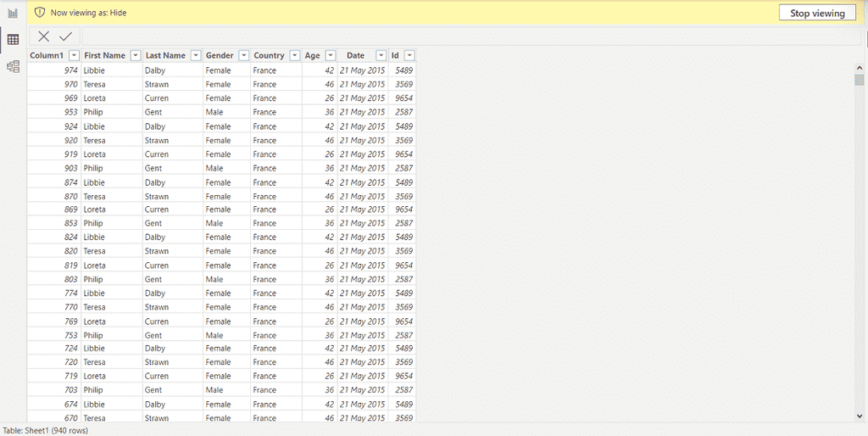
Task: Select the Last Name column header
Action: pyautogui.click(x=165, y=55)
